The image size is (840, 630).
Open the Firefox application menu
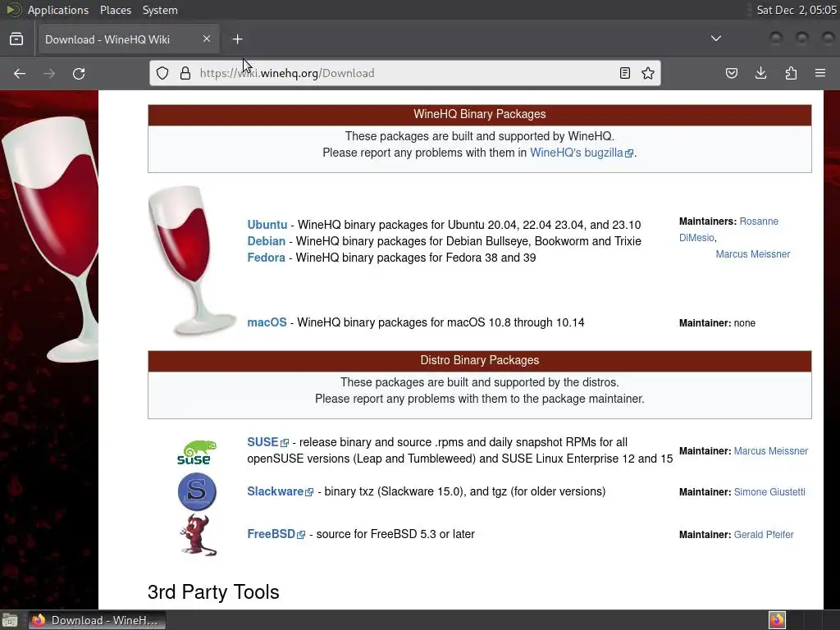820,73
